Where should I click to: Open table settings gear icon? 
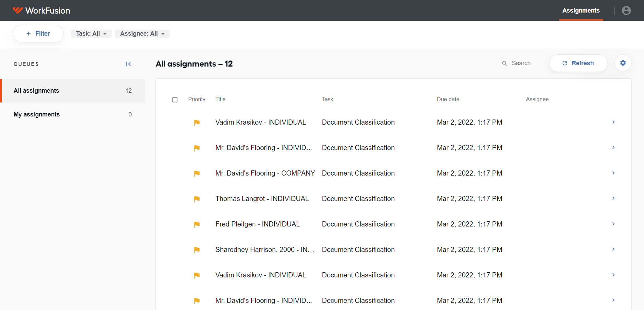[x=623, y=63]
